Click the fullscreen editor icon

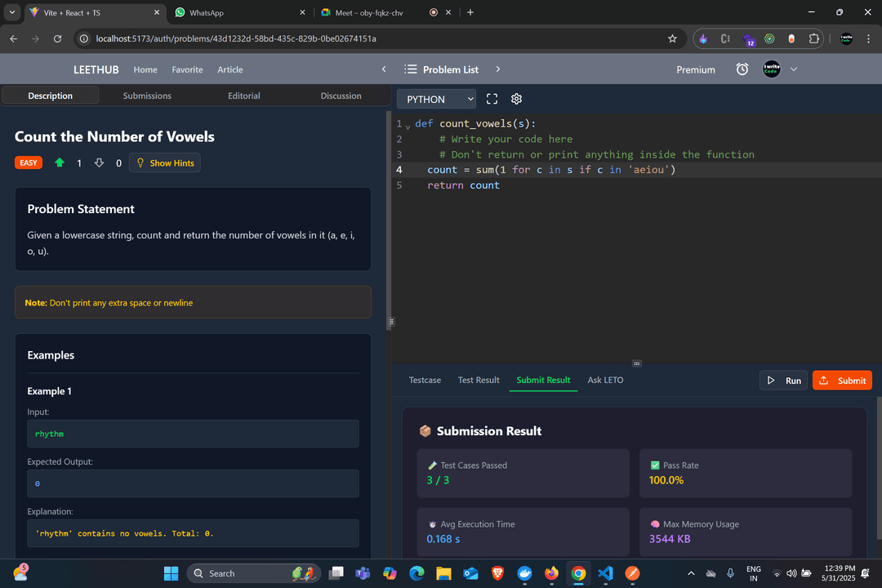(x=492, y=99)
